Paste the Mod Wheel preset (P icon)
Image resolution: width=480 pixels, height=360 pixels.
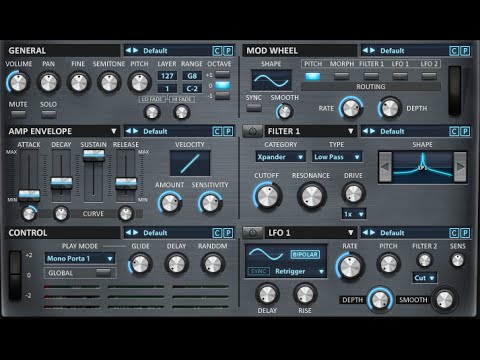(465, 51)
